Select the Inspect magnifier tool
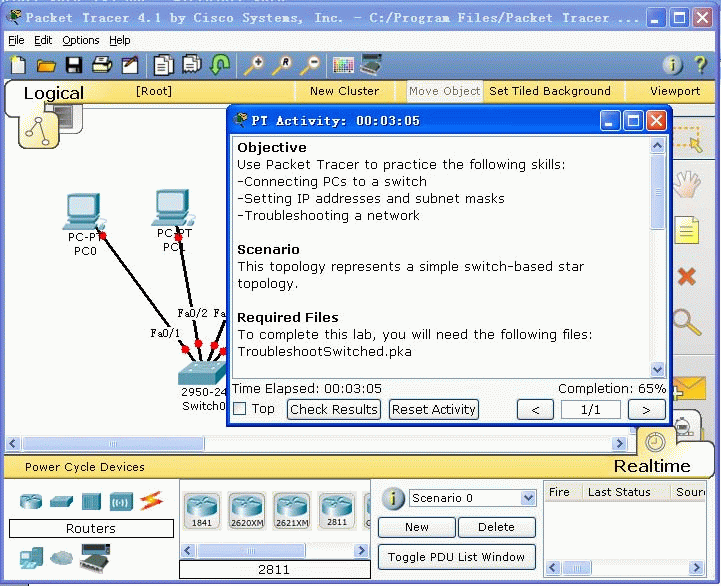 coord(686,322)
